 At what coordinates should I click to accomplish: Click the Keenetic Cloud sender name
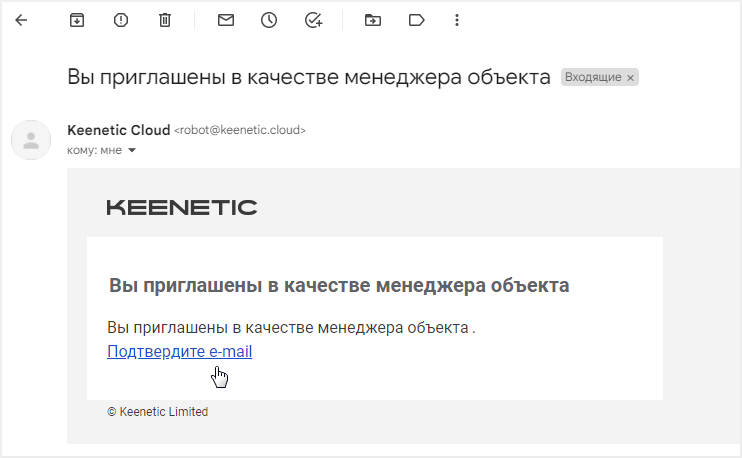point(118,130)
